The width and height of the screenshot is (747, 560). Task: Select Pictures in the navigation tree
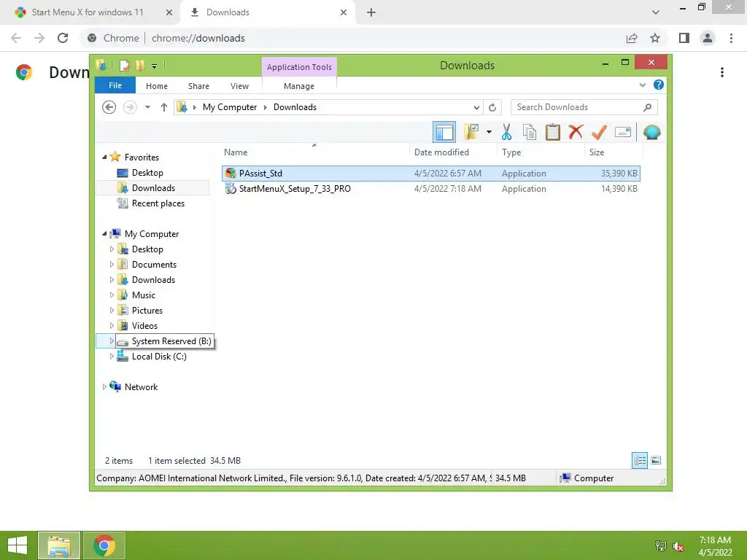click(x=147, y=310)
